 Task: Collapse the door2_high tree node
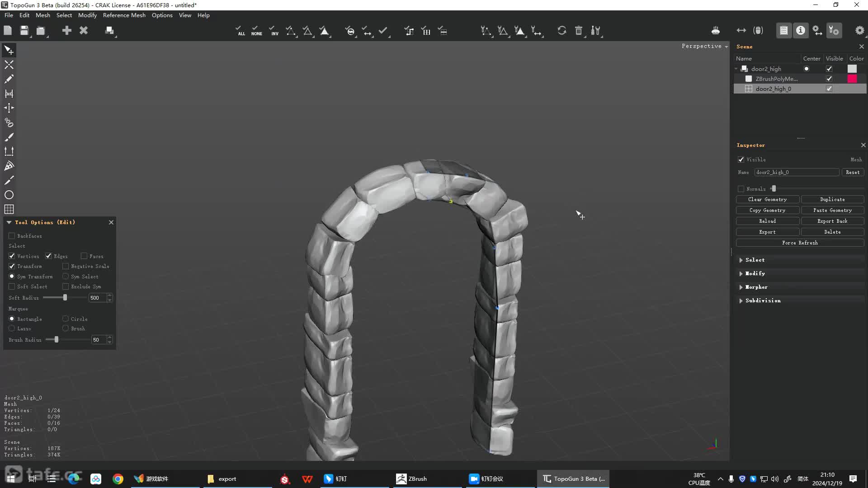pos(736,69)
